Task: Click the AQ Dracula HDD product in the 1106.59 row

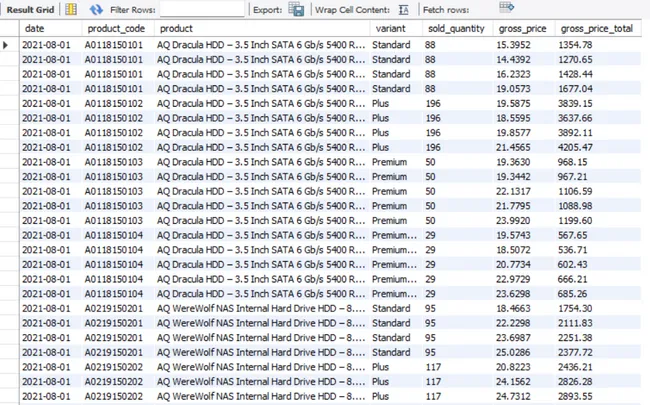Action: (x=261, y=191)
